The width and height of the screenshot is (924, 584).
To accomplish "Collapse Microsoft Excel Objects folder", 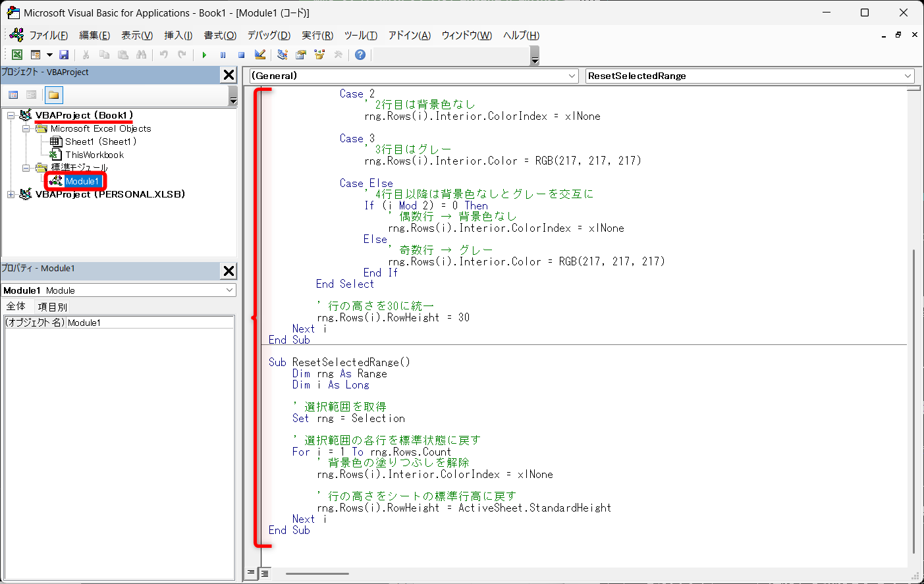I will 26,128.
